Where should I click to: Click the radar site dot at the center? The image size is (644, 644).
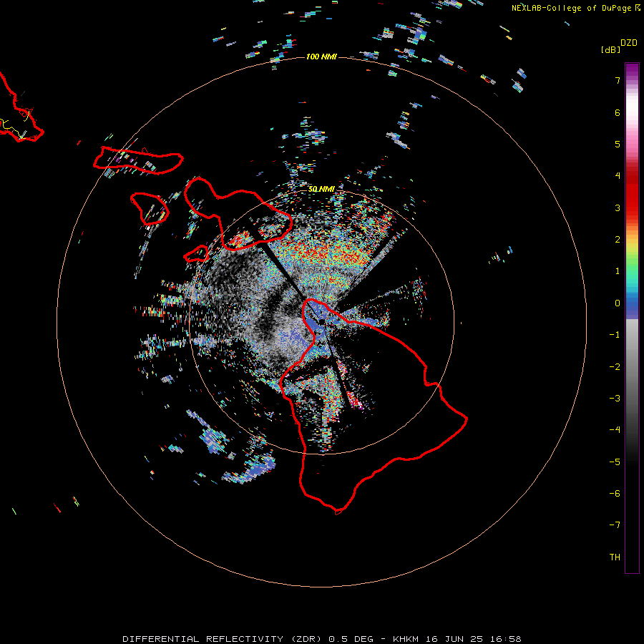point(321,321)
